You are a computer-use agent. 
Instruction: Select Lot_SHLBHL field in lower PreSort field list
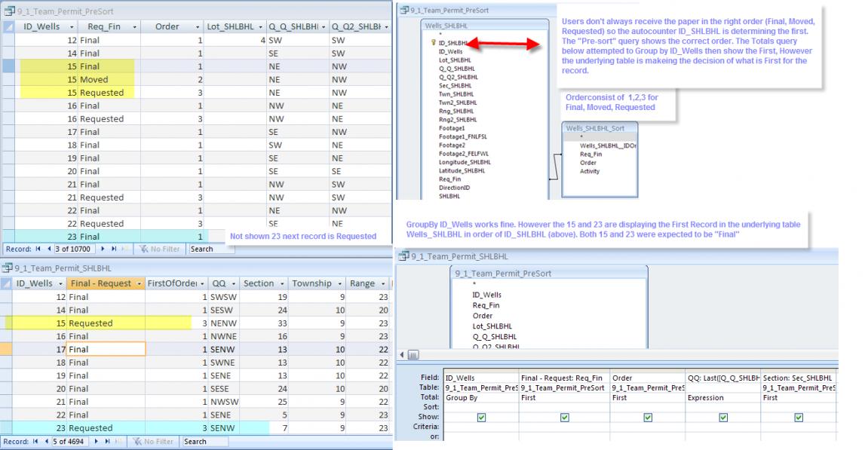[x=492, y=326]
